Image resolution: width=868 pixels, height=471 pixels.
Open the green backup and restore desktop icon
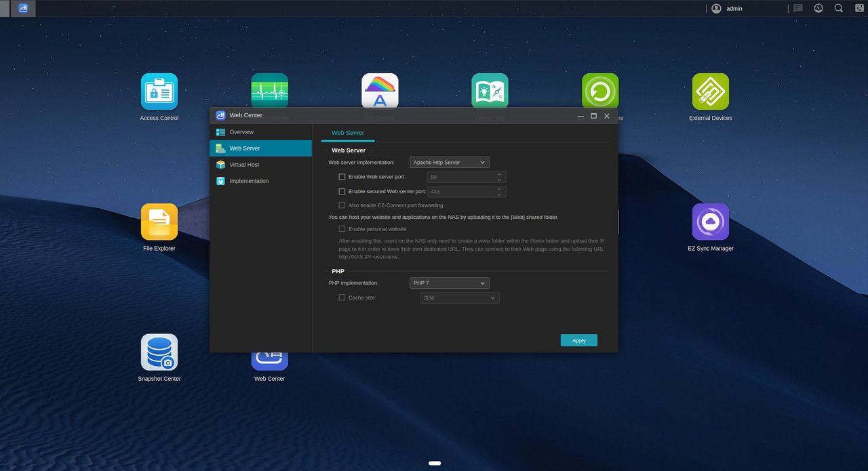pyautogui.click(x=600, y=90)
